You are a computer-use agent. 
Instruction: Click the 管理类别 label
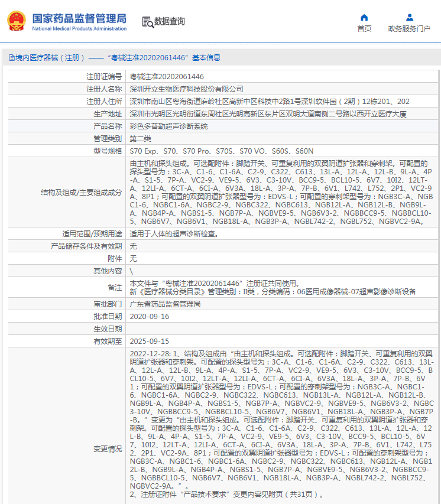tap(108, 139)
